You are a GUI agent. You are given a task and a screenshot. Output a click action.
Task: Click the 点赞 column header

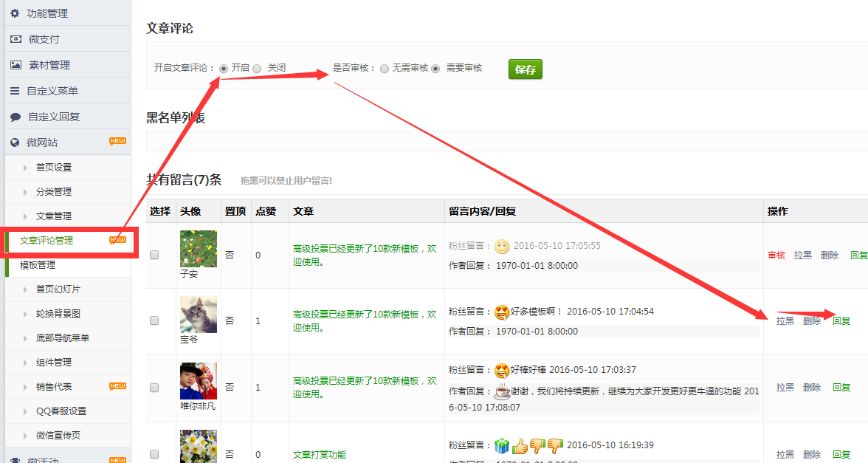tap(266, 211)
